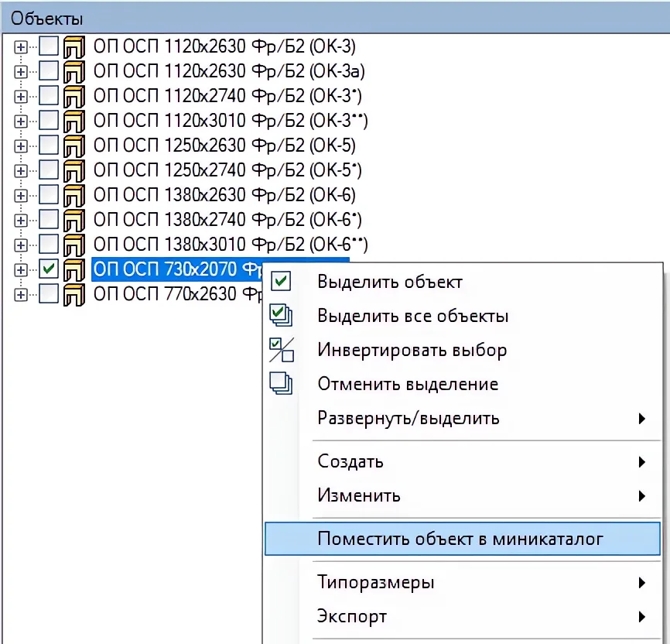
Task: Click the icon of the 770x2630 item
Action: click(x=73, y=294)
